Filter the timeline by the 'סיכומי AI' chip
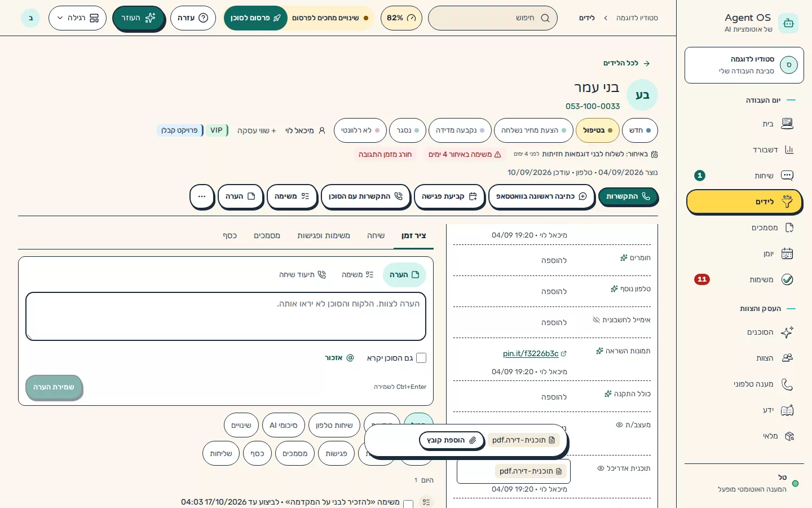Viewport: 812px width, 508px height. pos(283,425)
